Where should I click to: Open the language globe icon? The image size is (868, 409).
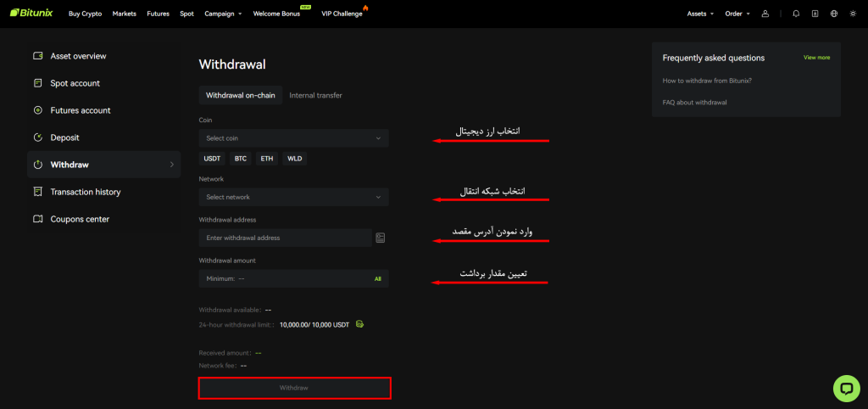pos(834,14)
